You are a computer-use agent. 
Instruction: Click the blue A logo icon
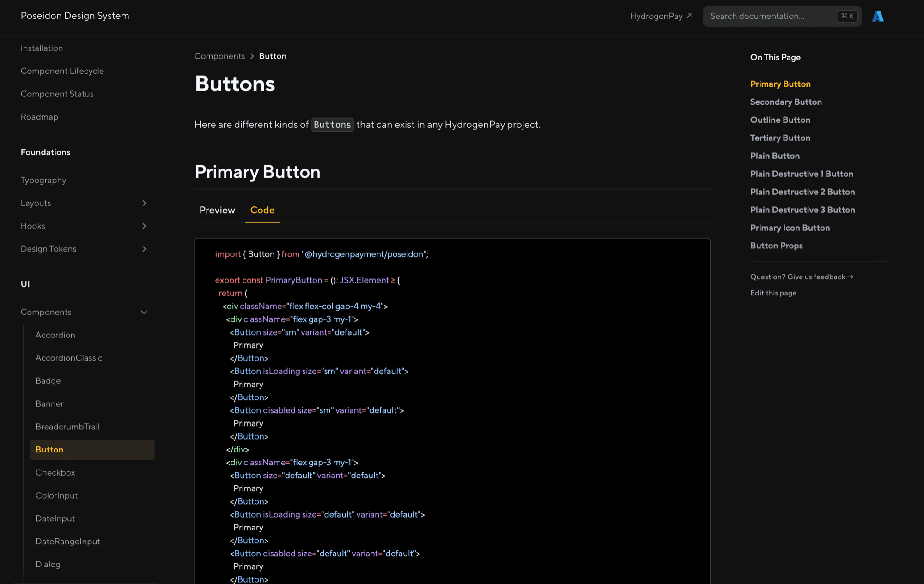click(878, 16)
